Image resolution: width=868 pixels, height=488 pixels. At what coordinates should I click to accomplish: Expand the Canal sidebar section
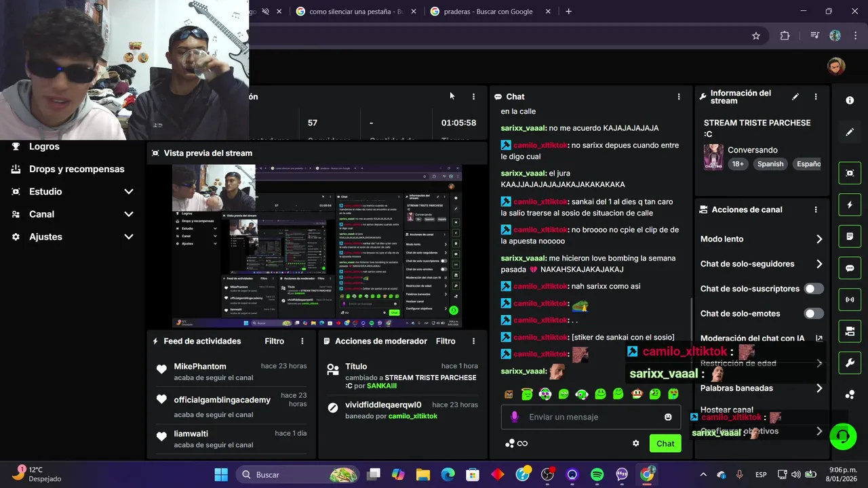pyautogui.click(x=128, y=214)
